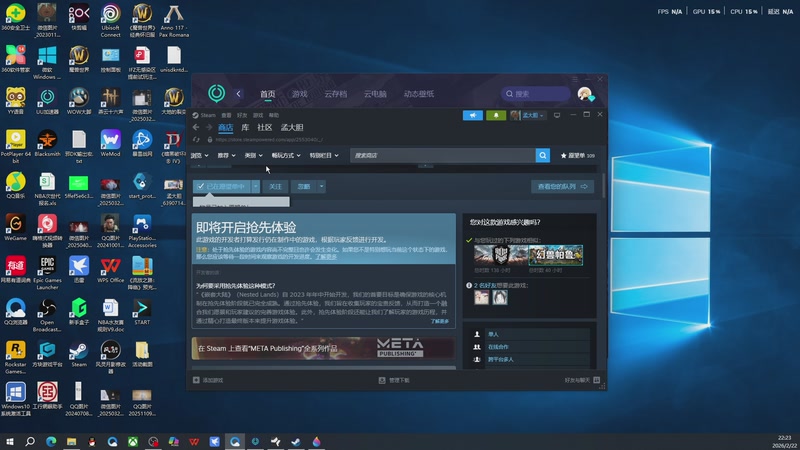Click the Steam back navigation arrow
Screen dimensions: 800x450
click(196, 127)
